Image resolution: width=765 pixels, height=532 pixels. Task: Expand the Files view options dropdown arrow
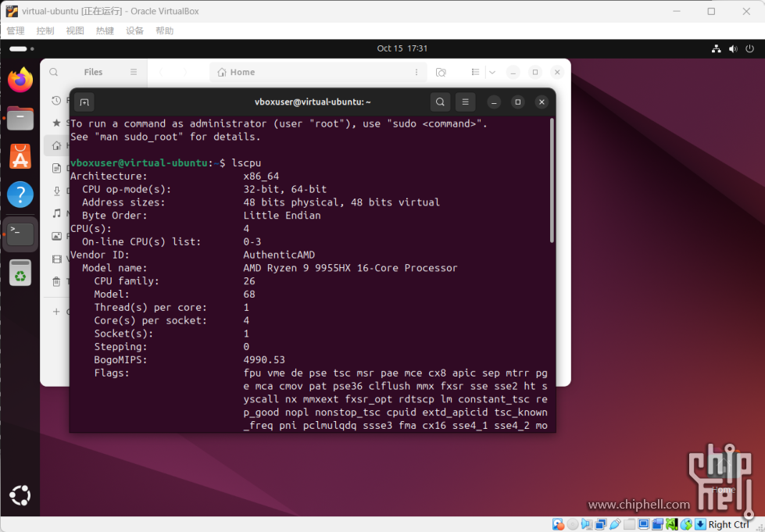coord(492,72)
